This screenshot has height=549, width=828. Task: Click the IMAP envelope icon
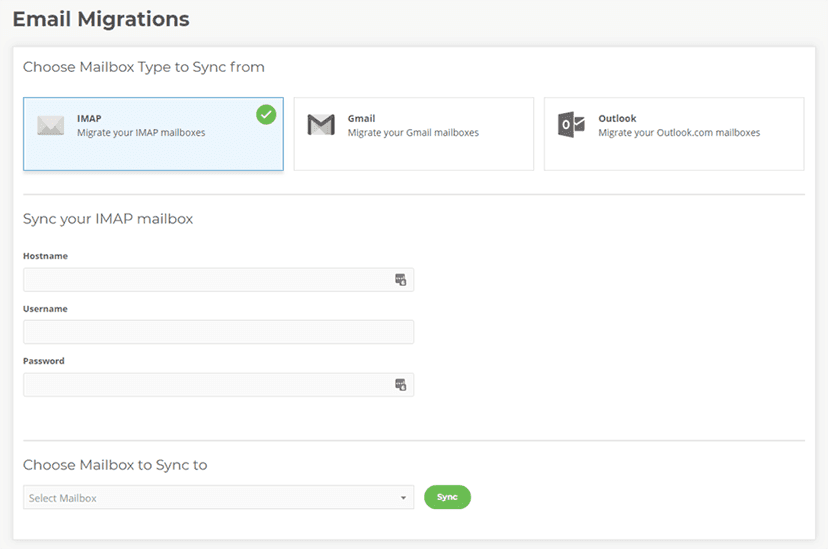(x=51, y=125)
